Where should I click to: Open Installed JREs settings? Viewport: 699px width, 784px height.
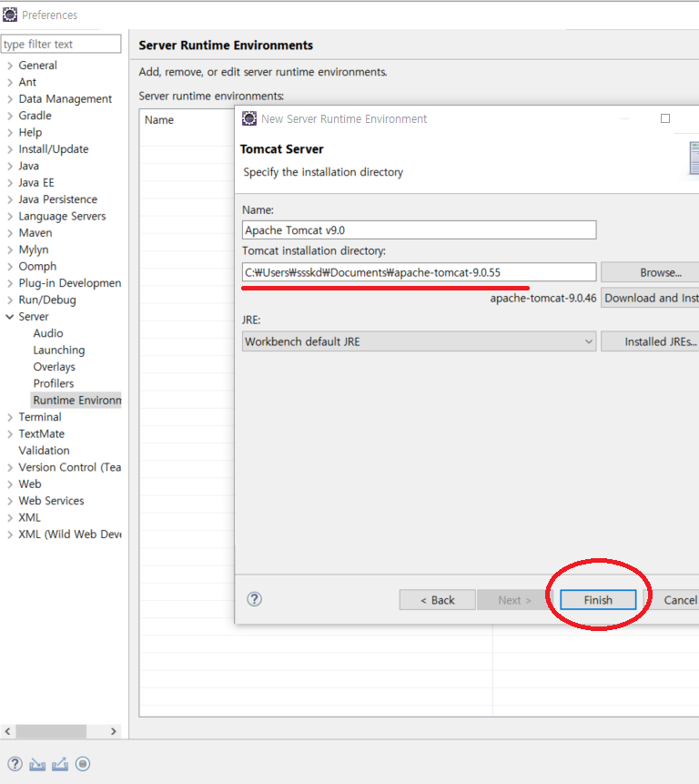tap(650, 341)
